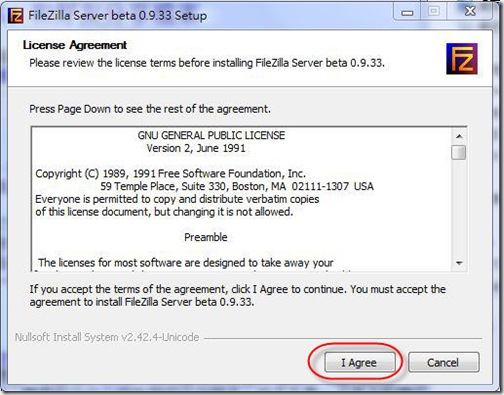Click the 'Version 2, June 1991' line
Image resolution: width=504 pixels, height=395 pixels.
coord(196,148)
